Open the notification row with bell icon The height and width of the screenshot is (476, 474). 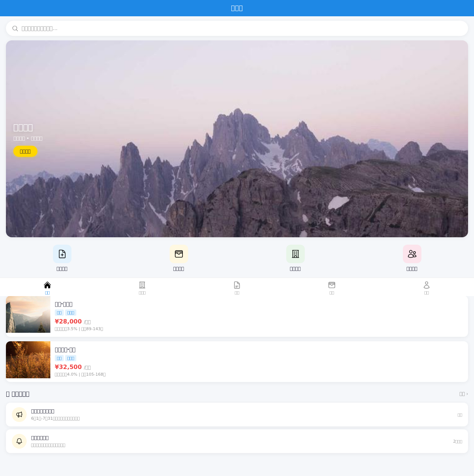click(237, 441)
